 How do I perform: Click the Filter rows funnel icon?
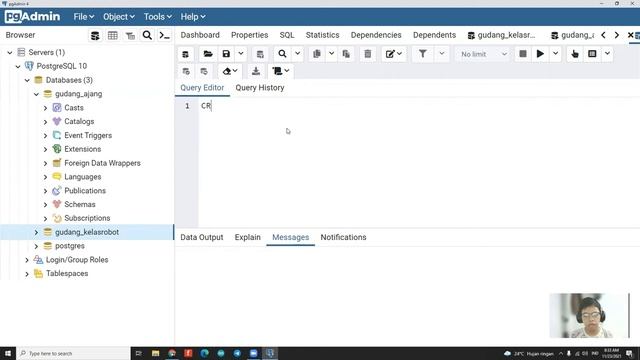pos(423,54)
